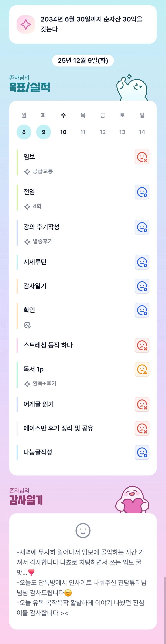Image resolution: width=166 pixels, height=644 pixels.
Task: Tap the failed face icon for 임보
Action: pyautogui.click(x=142, y=157)
